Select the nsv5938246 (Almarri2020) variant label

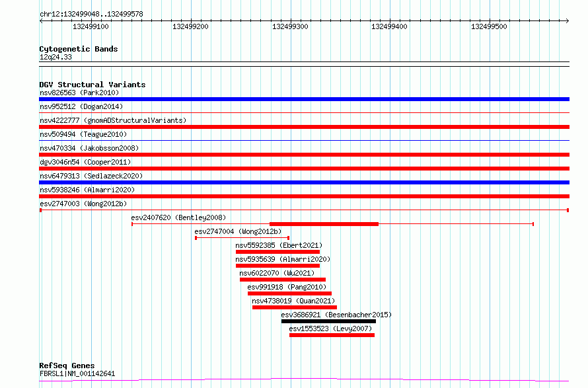[87, 190]
